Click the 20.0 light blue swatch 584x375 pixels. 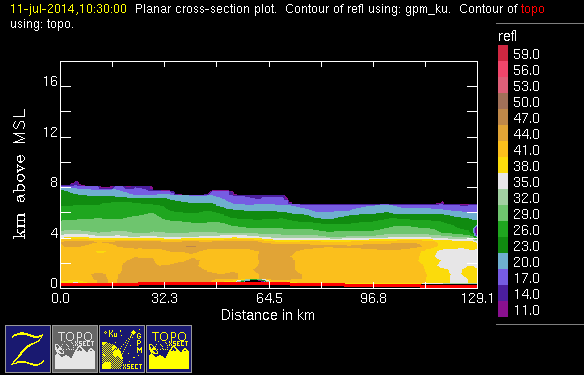coord(503,261)
